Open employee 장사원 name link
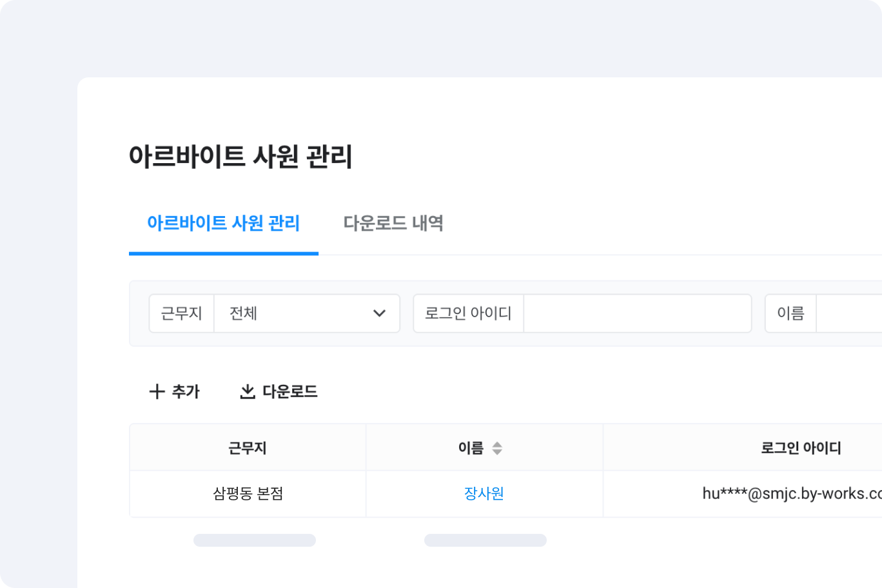The height and width of the screenshot is (588, 882). coord(484,494)
